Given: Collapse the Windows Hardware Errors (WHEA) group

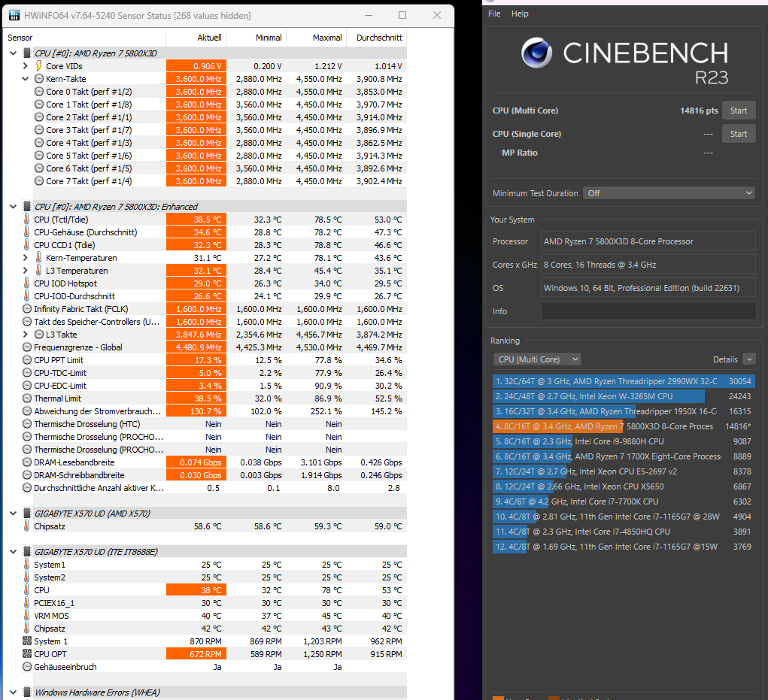Looking at the screenshot, I should 14,692.
